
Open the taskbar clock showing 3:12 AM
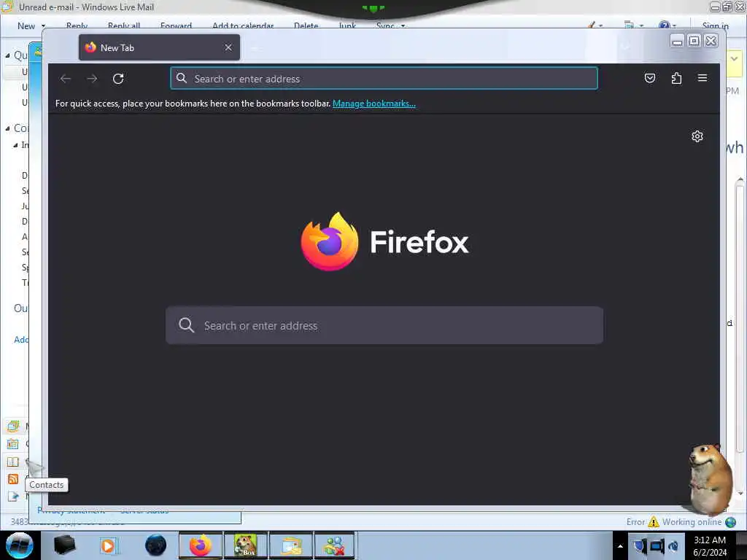pyautogui.click(x=710, y=545)
